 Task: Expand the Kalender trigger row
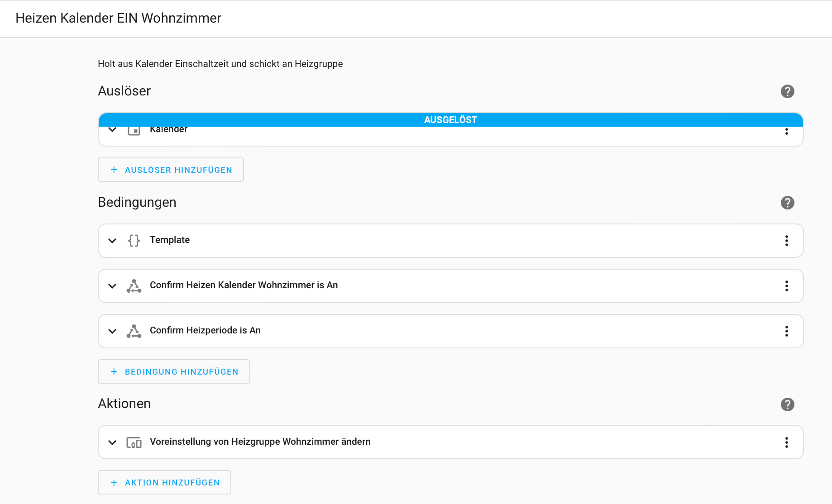pyautogui.click(x=112, y=130)
